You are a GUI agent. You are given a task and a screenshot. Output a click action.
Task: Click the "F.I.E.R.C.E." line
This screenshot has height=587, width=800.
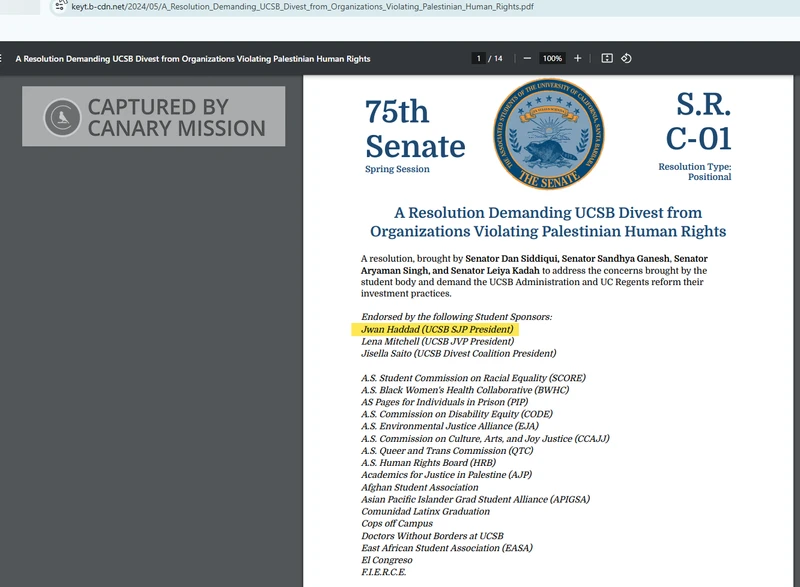pyautogui.click(x=384, y=572)
